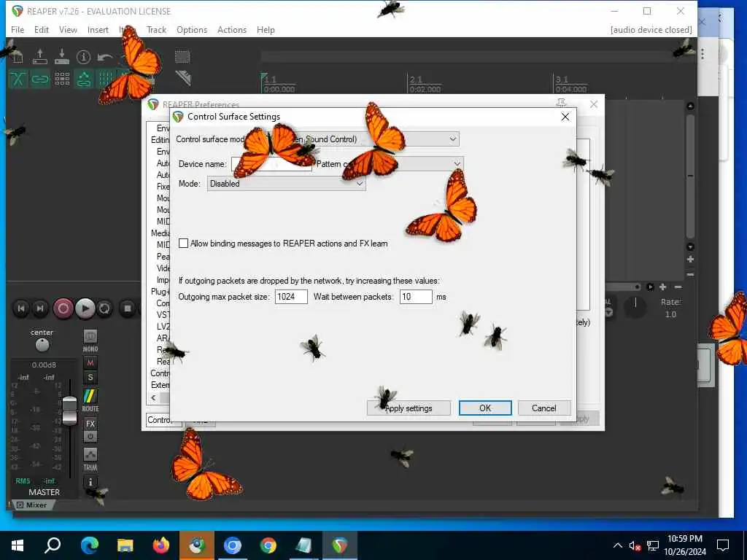Open the File menu

click(18, 29)
